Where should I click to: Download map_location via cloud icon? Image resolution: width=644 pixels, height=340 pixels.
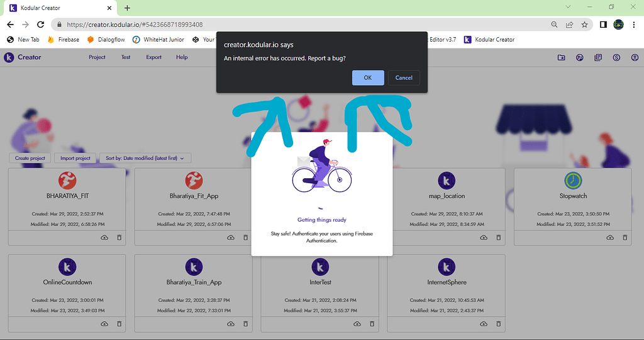point(484,237)
